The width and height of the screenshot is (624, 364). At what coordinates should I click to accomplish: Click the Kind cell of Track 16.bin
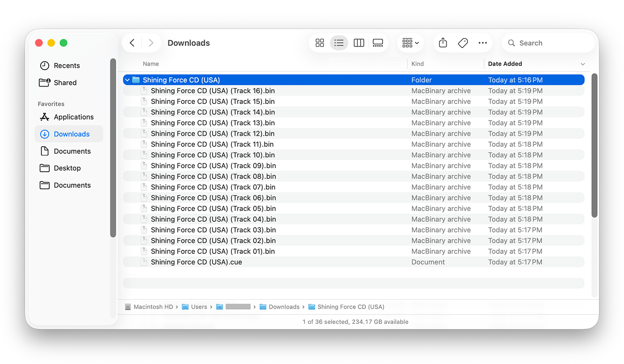[441, 91]
